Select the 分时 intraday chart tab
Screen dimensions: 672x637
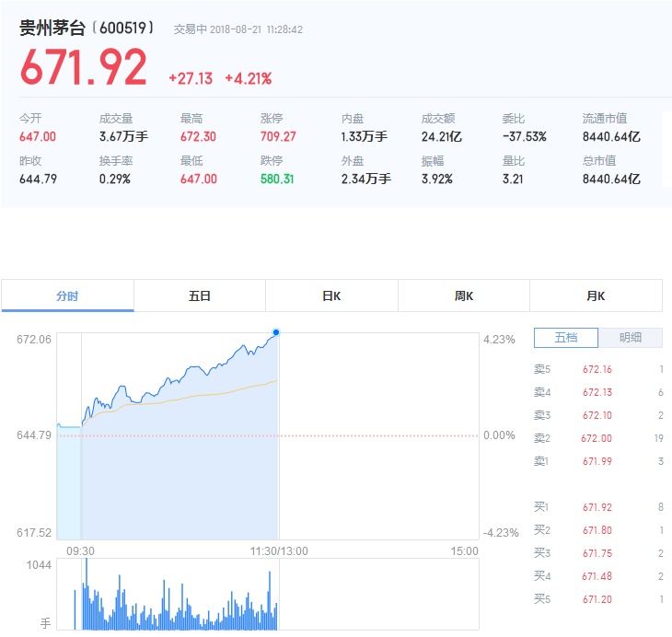coord(67,295)
